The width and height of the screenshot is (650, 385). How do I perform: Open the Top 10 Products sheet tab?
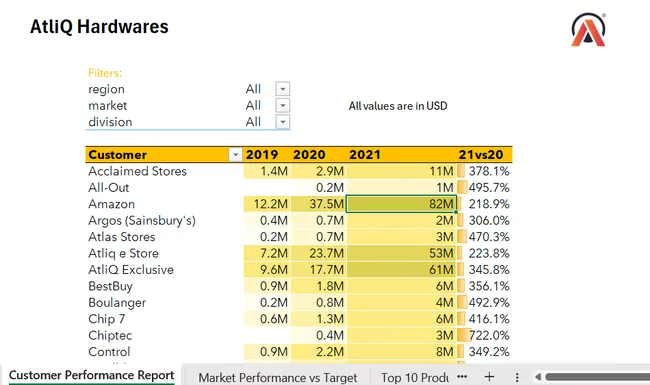pos(415,378)
